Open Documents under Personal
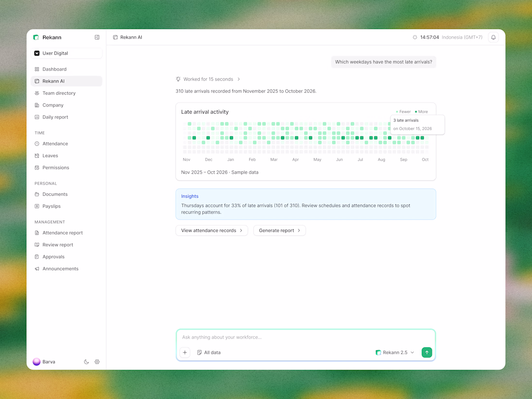This screenshot has width=532, height=399. click(67, 194)
